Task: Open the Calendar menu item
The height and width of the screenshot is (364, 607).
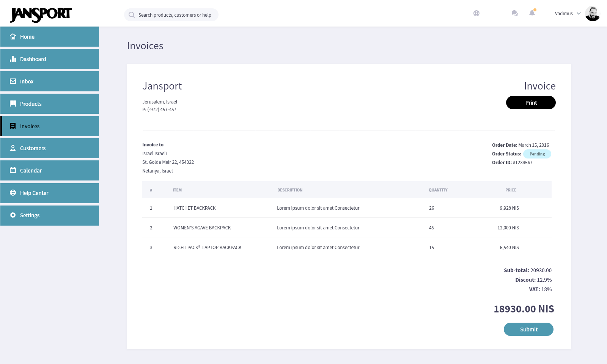Action: point(50,170)
